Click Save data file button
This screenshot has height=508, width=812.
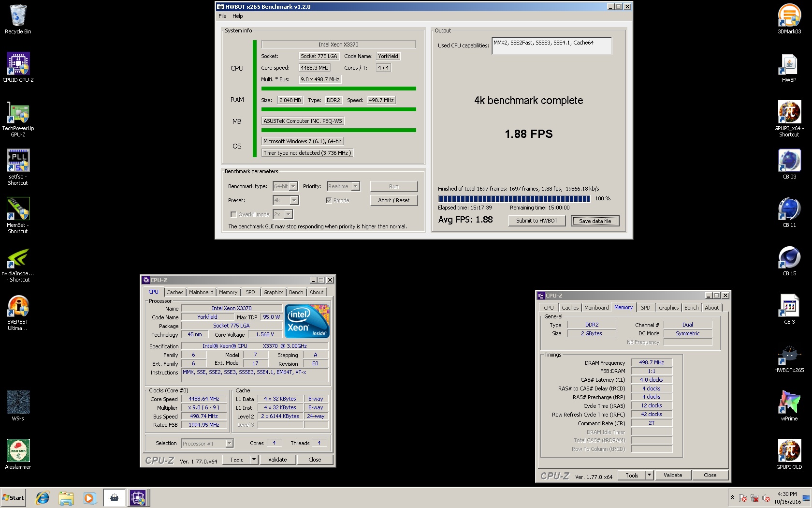(x=595, y=221)
